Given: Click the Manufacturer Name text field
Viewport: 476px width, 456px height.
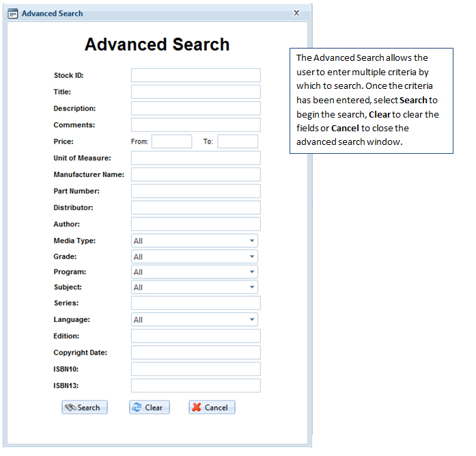Looking at the screenshot, I should tap(195, 174).
